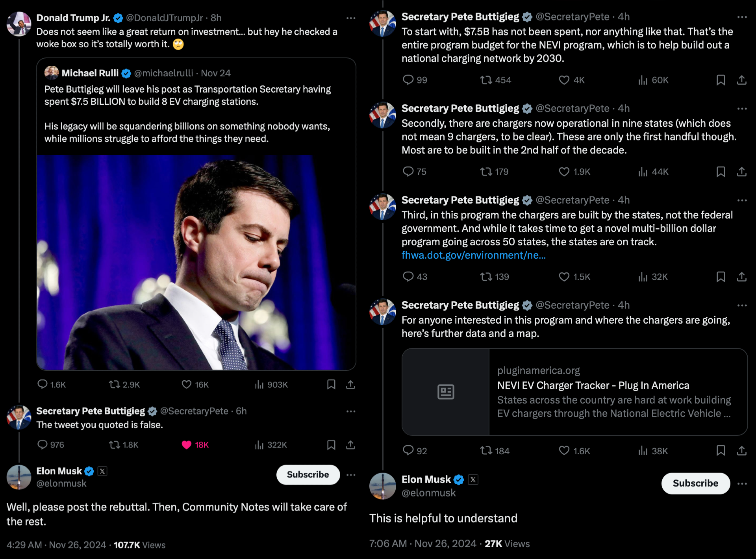Viewport: 756px width, 559px height.
Task: View analytics on the 60K views tweet
Action: pos(643,80)
